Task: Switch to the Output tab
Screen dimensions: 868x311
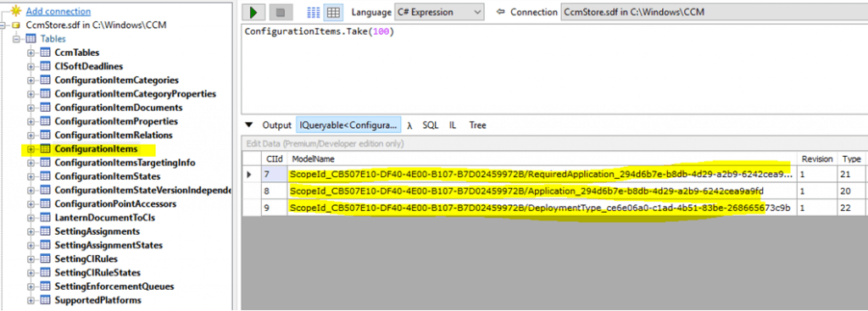Action: pyautogui.click(x=277, y=125)
